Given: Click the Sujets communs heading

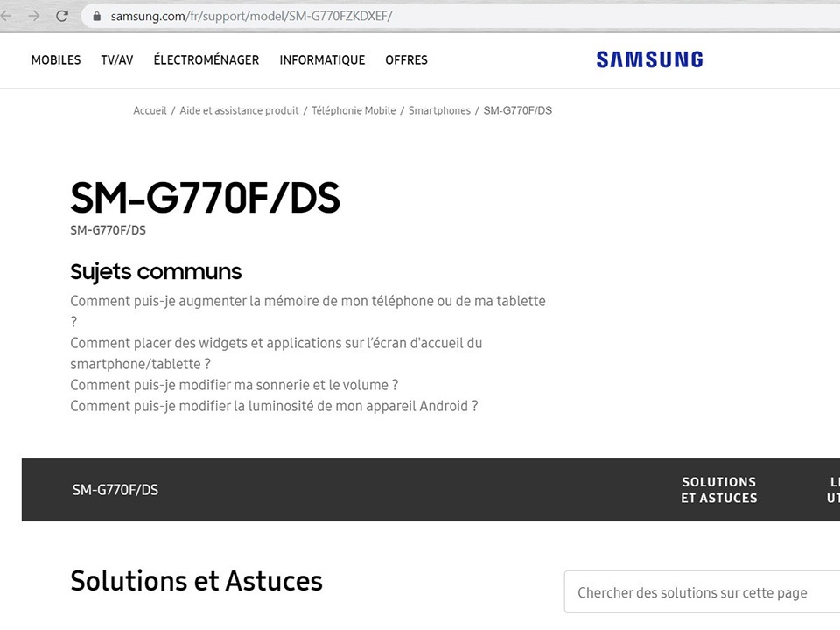Looking at the screenshot, I should (x=156, y=271).
